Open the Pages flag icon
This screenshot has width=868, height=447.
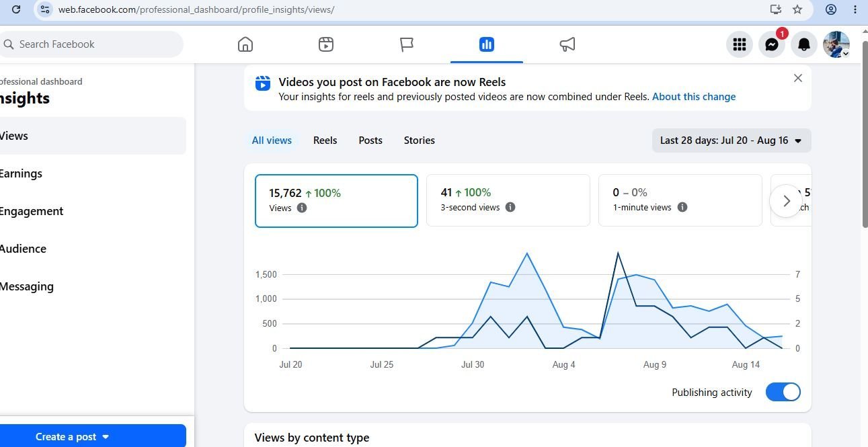[407, 44]
